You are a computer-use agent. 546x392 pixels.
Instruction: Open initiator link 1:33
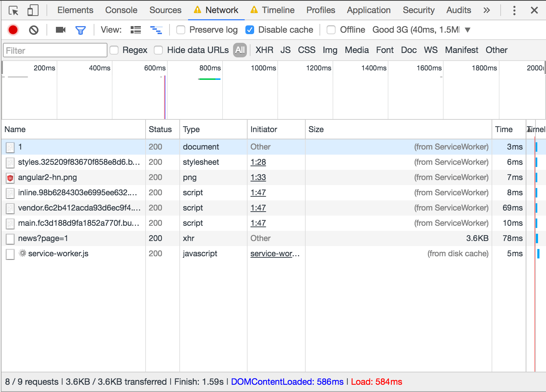pyautogui.click(x=258, y=177)
